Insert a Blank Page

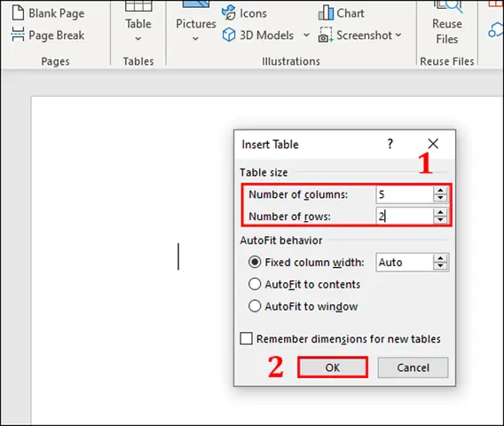coord(48,13)
